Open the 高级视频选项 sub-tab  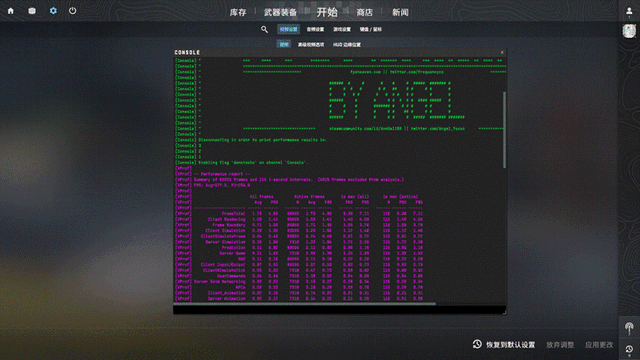coord(311,44)
